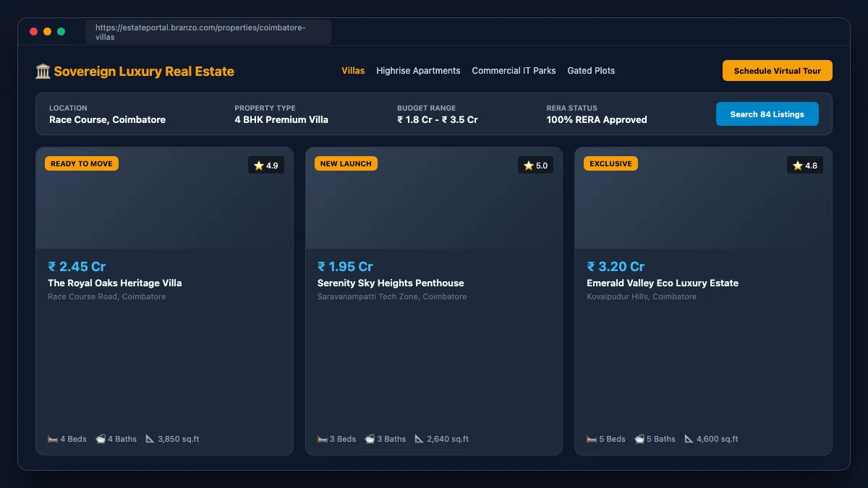868x488 pixels.
Task: Click the browser address bar URL
Action: pos(208,32)
